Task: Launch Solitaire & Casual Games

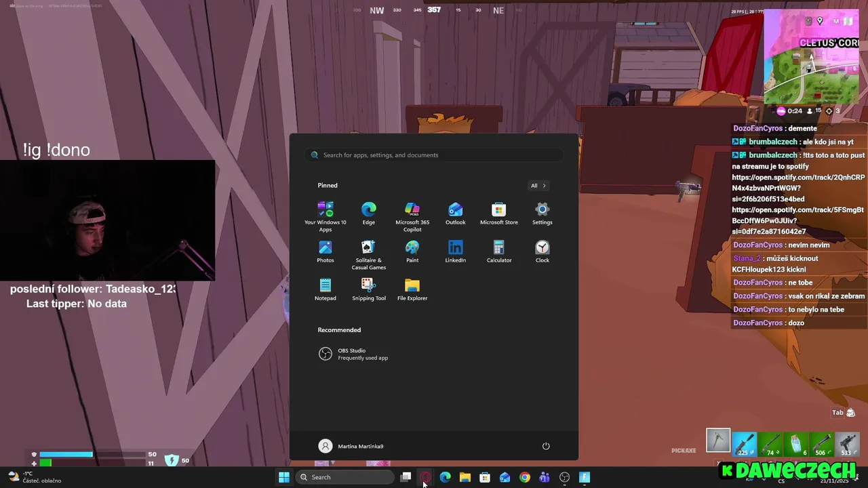Action: click(368, 255)
